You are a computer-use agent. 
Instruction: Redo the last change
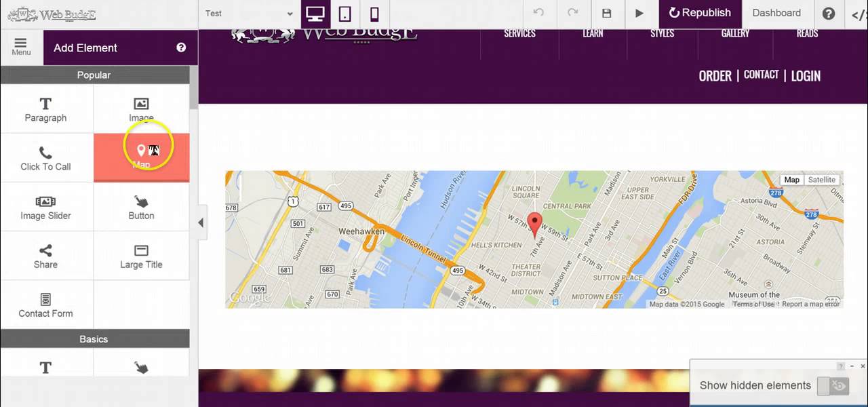click(x=572, y=13)
